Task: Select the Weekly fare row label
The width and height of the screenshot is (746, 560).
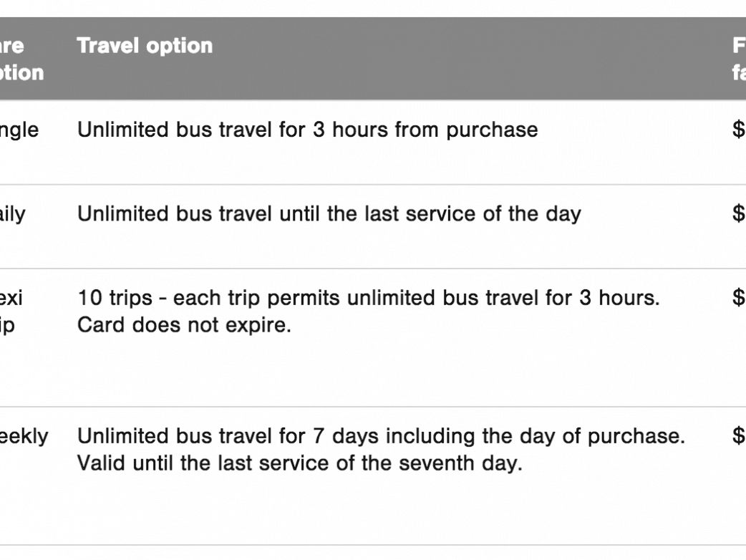Action: coord(24,436)
